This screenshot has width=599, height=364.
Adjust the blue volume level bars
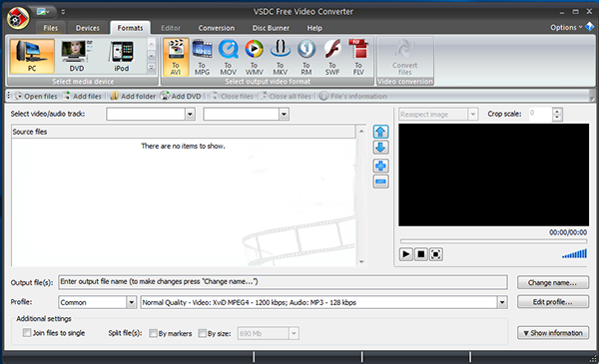[x=575, y=253]
